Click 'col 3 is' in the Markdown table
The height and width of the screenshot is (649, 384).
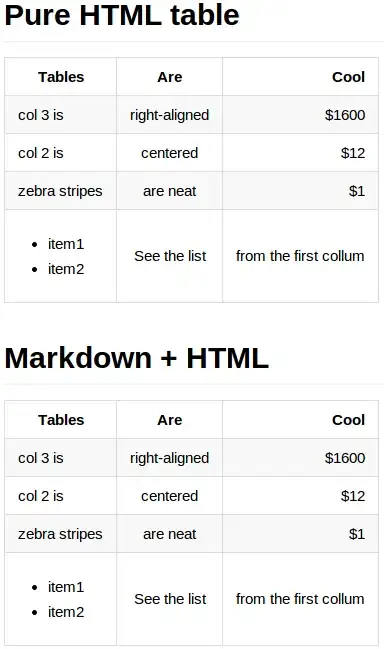tap(41, 458)
